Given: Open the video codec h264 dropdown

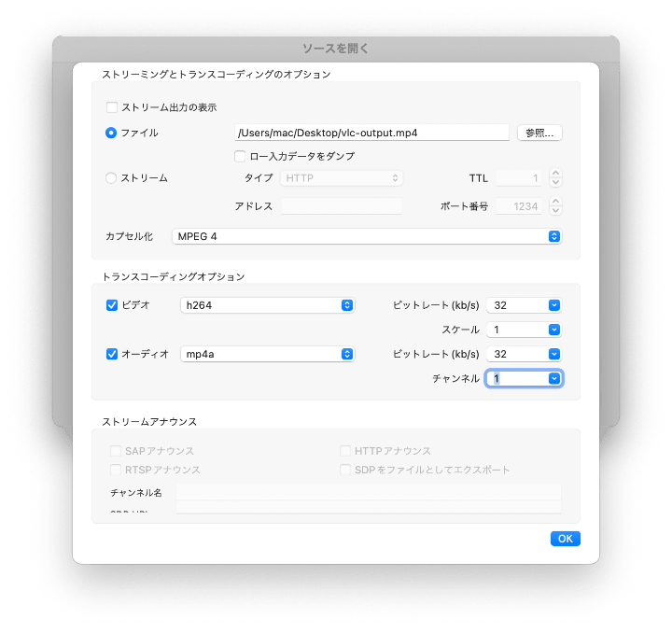Looking at the screenshot, I should [268, 305].
